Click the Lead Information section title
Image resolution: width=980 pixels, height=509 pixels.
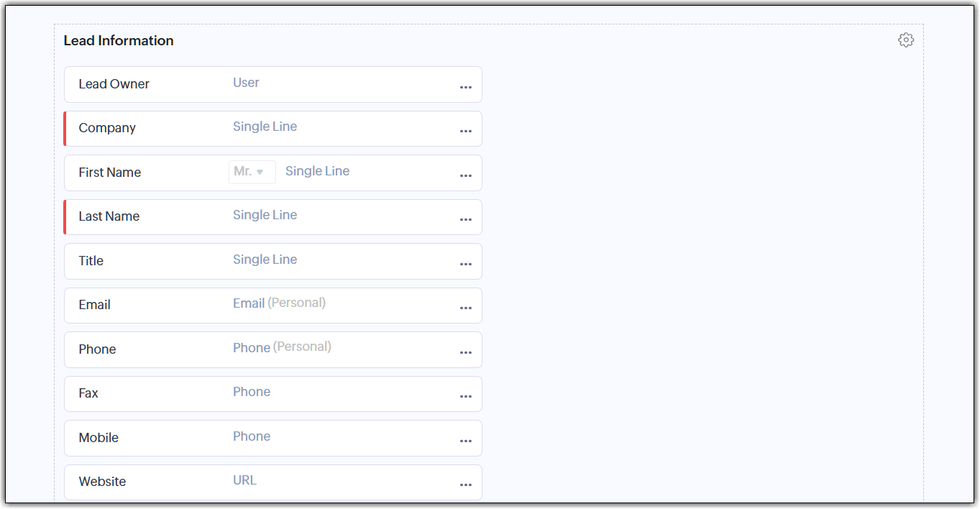tap(119, 41)
